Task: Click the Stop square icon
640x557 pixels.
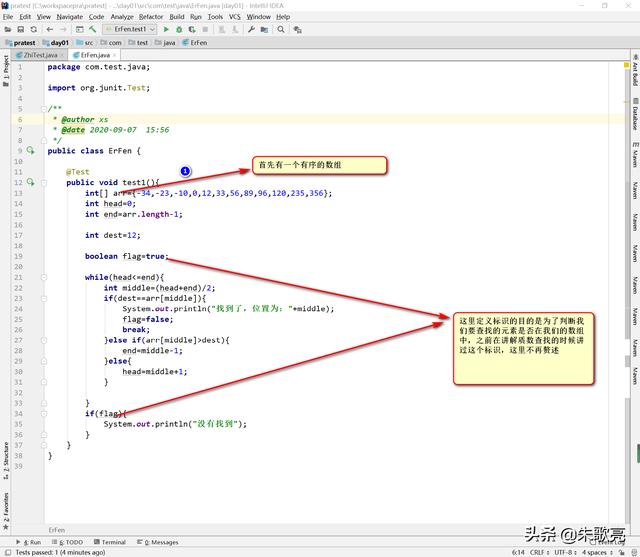Action: pos(205,29)
